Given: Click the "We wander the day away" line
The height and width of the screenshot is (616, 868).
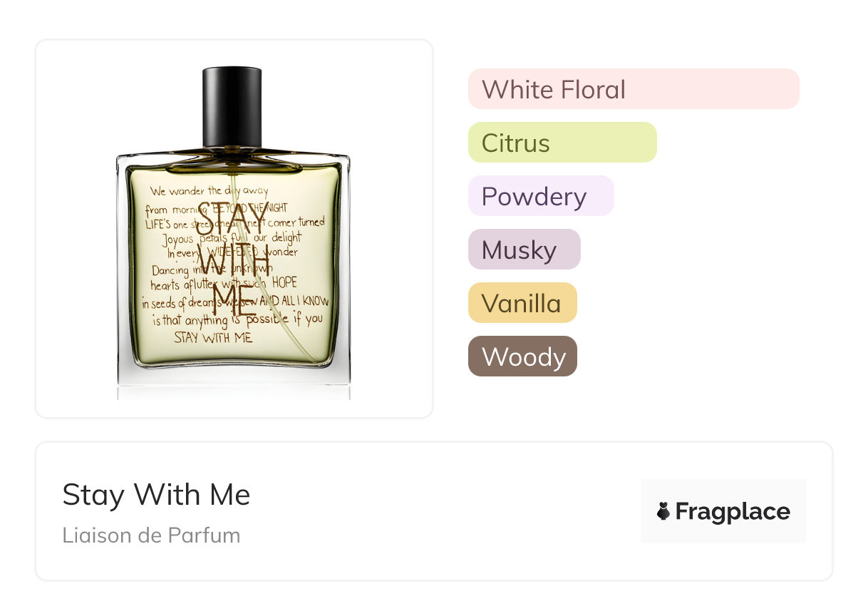Looking at the screenshot, I should coord(210,191).
